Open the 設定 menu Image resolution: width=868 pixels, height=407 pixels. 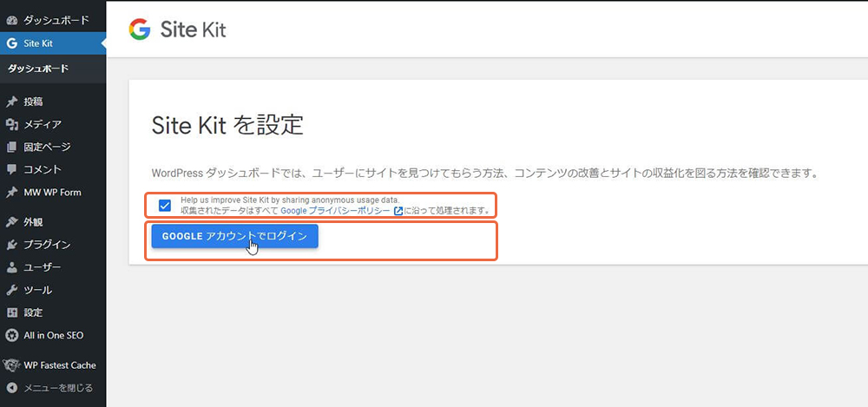click(x=53, y=313)
